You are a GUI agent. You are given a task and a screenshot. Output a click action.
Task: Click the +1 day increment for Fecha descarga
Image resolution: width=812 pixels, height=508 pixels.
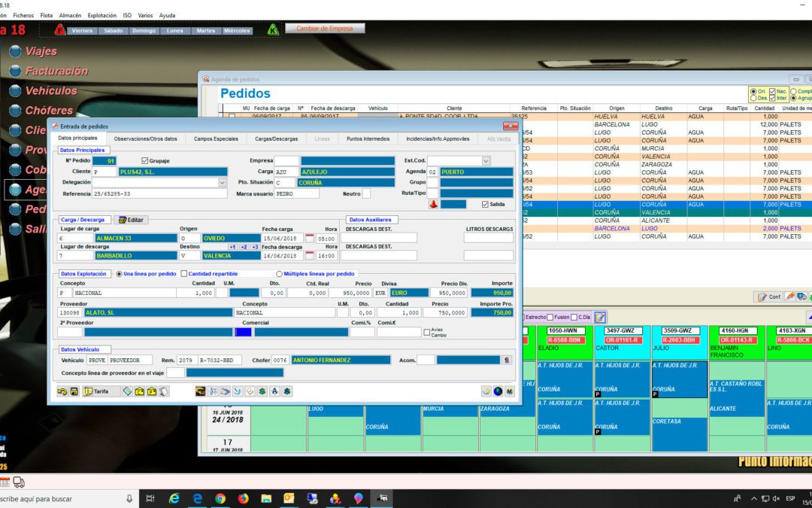click(232, 248)
